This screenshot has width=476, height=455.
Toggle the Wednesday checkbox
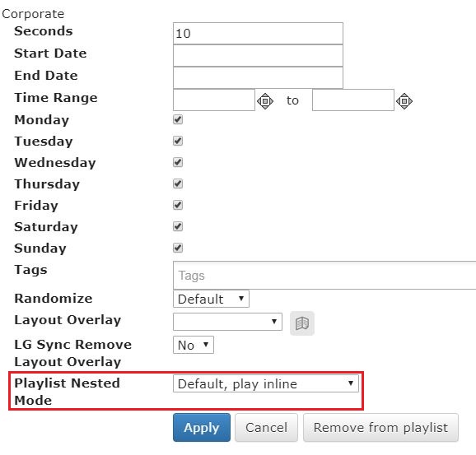click(x=178, y=162)
